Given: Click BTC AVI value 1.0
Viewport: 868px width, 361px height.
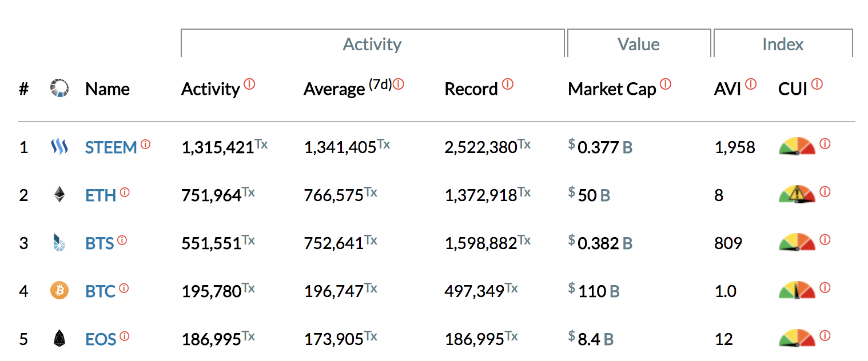Looking at the screenshot, I should tap(725, 292).
